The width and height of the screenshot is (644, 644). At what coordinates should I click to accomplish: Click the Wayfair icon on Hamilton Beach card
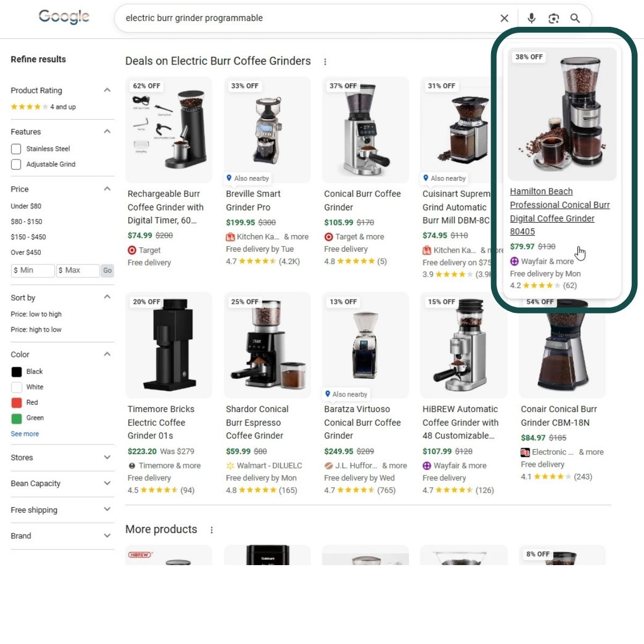tap(514, 261)
